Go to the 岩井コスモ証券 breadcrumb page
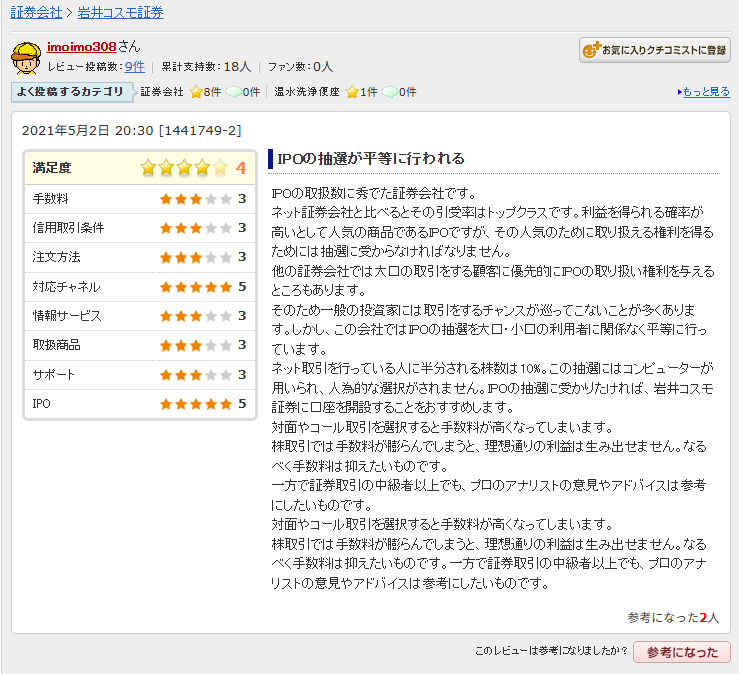 (120, 13)
